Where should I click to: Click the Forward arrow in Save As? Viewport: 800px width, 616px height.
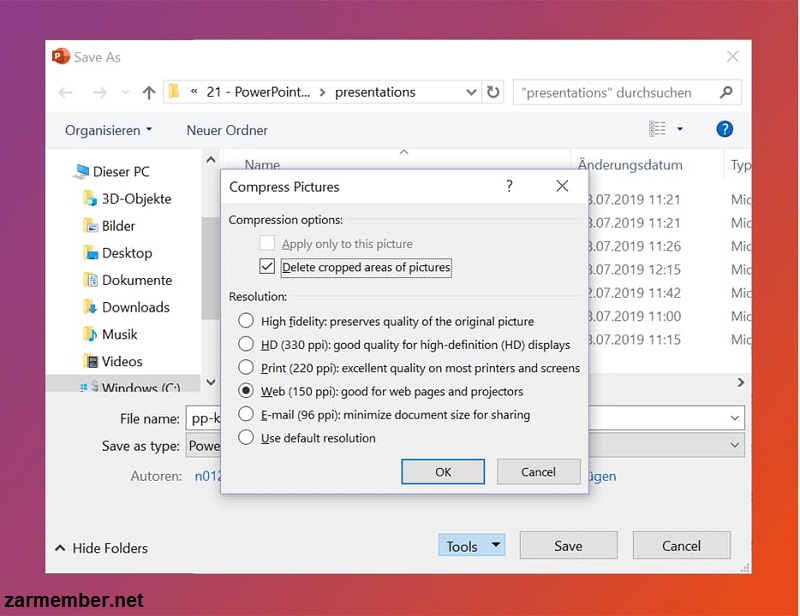coord(99,92)
